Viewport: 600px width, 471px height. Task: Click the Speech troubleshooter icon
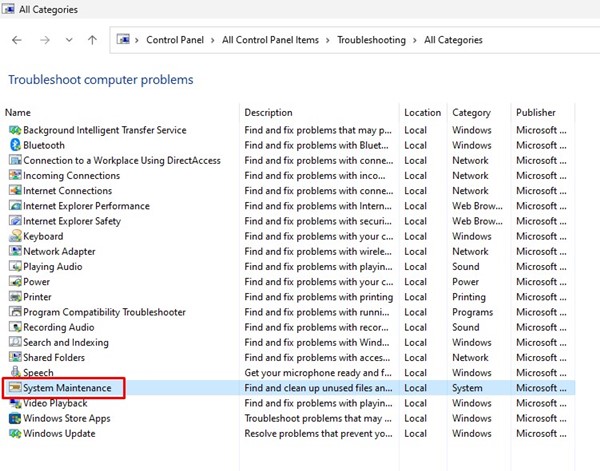(x=14, y=373)
